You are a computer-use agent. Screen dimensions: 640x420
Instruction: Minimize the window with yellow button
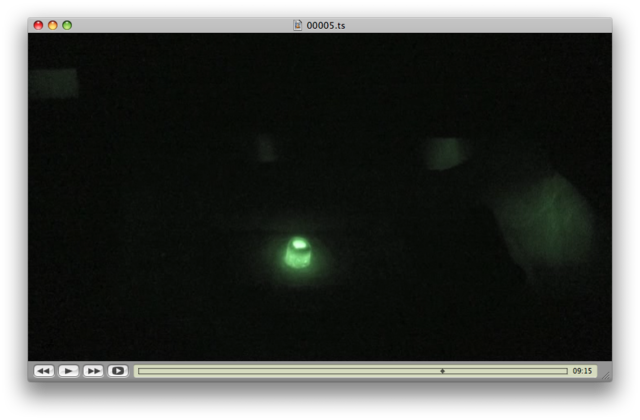click(x=53, y=25)
